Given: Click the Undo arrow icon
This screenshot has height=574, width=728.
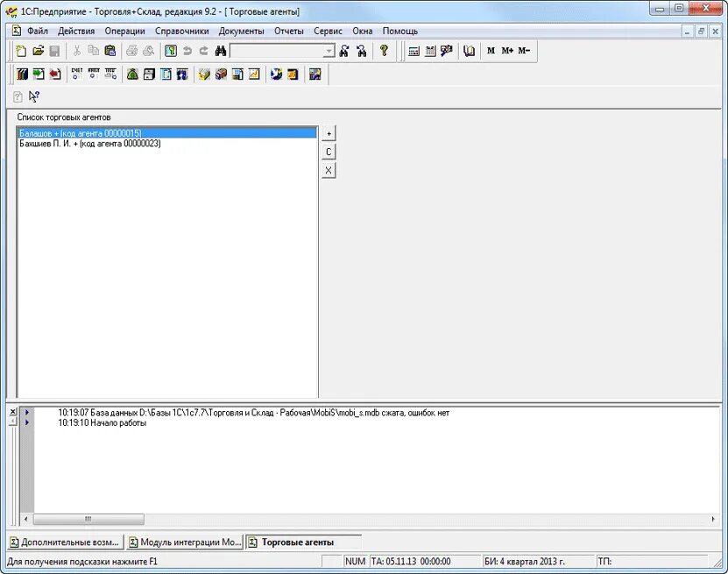Looking at the screenshot, I should 187,51.
